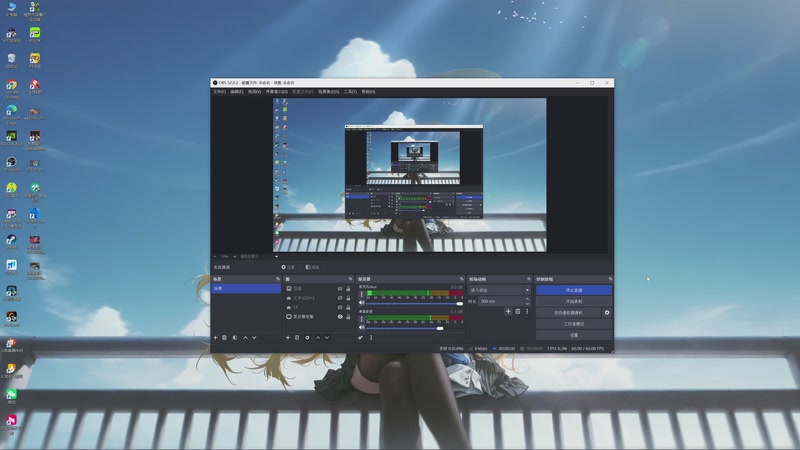This screenshot has width=800, height=450.
Task: Open the Google Chrome desktop icon
Action: 11,88
